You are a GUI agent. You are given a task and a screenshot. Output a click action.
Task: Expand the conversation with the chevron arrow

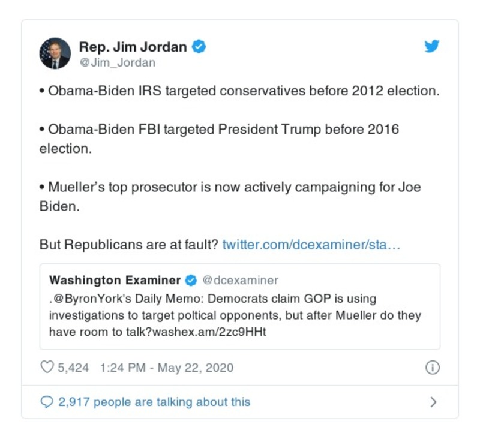(x=433, y=402)
